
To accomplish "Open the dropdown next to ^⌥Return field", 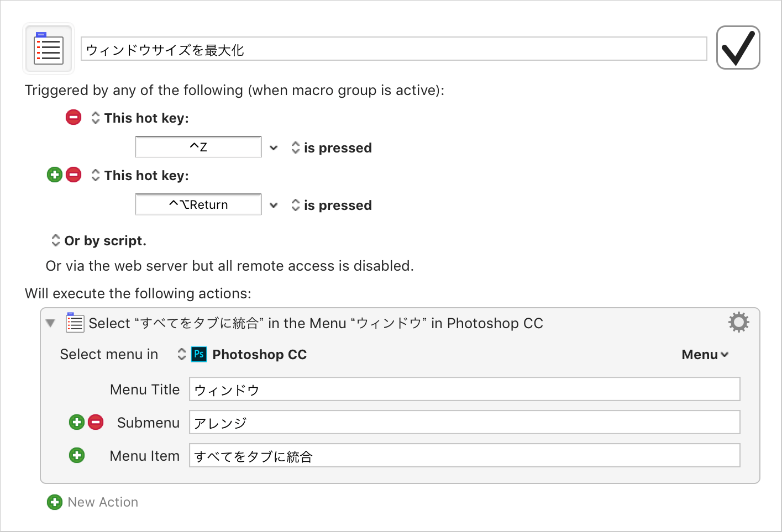I will coord(274,205).
